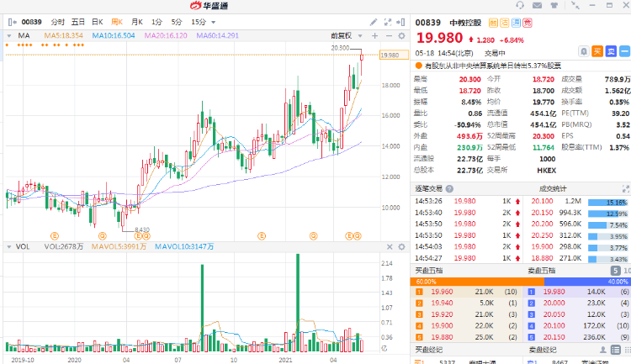Screen dimensions: 631x364
Task: Collapse the MA indicator triangle
Action: point(9,36)
